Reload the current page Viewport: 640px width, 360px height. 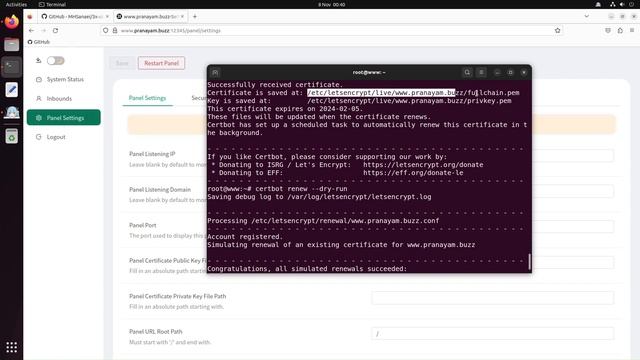(56, 31)
